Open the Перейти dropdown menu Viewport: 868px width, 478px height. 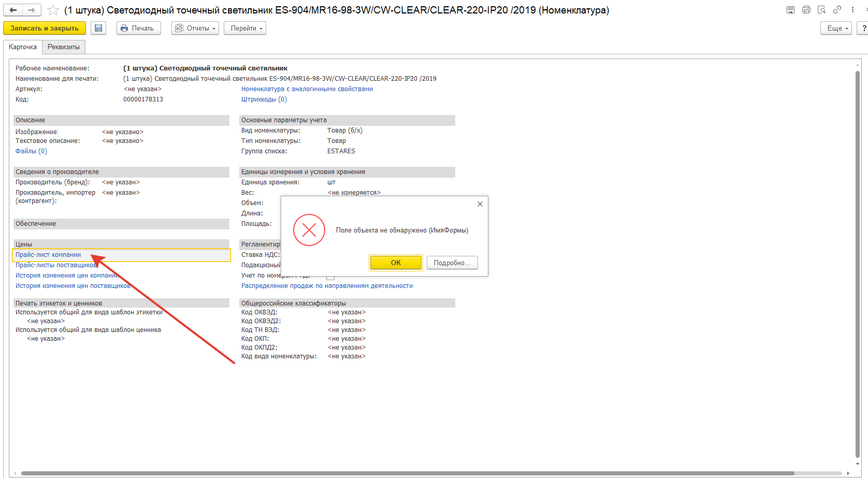[245, 28]
